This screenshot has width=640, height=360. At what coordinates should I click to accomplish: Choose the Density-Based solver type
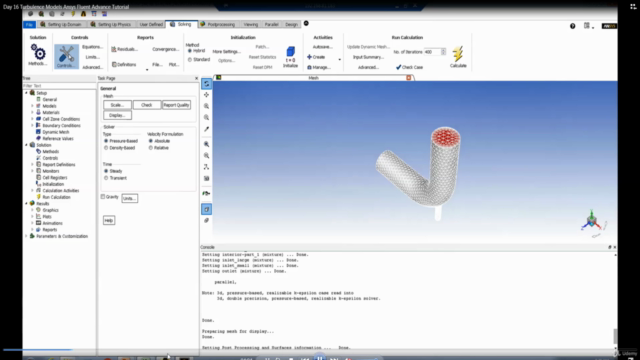tap(120, 148)
